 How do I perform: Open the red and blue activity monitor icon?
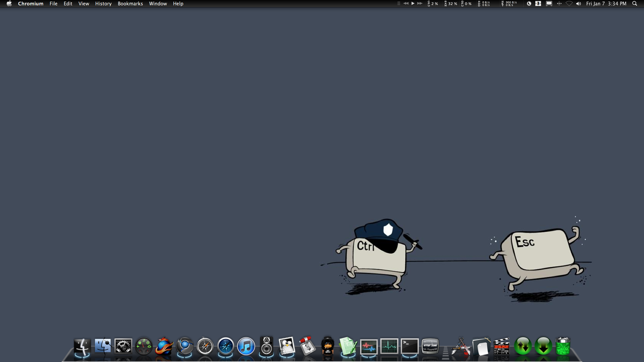tap(369, 347)
